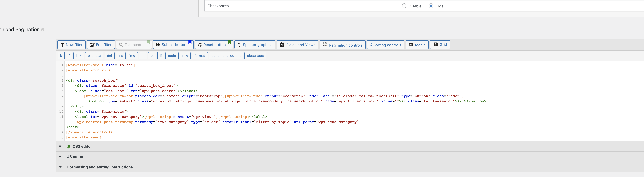Click the Grid button
Viewport: 644px width, 177px height.
440,45
